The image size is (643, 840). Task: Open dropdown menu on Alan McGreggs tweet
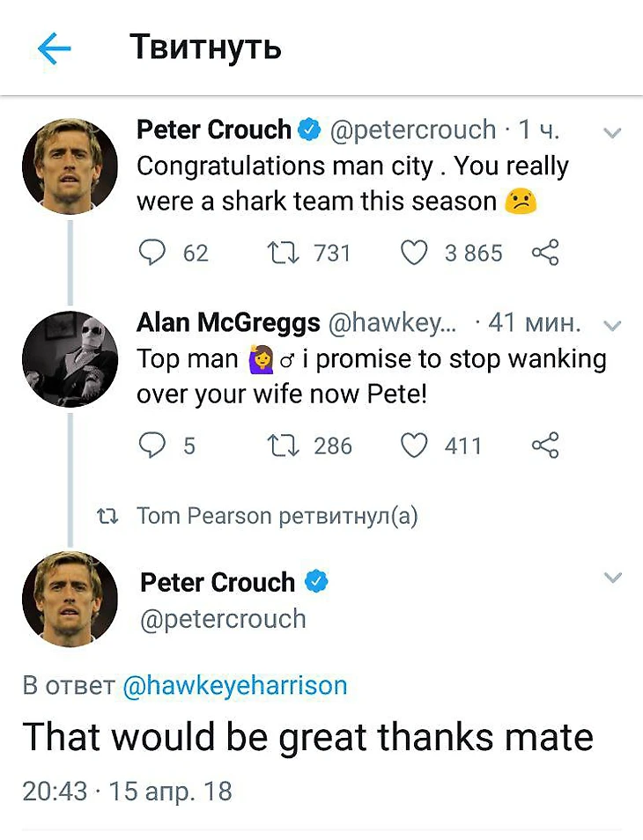tap(613, 326)
